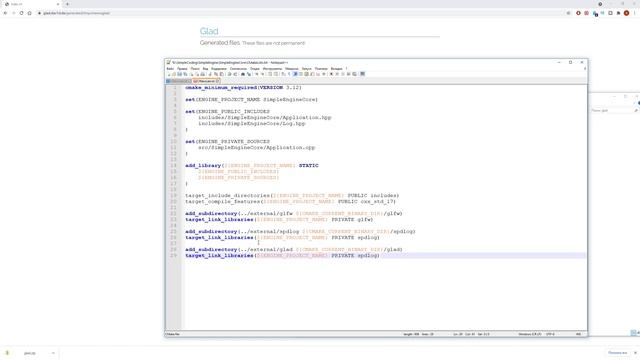640x360 pixels.
Task: Open Find with the binoculars icon
Action: 243,74
